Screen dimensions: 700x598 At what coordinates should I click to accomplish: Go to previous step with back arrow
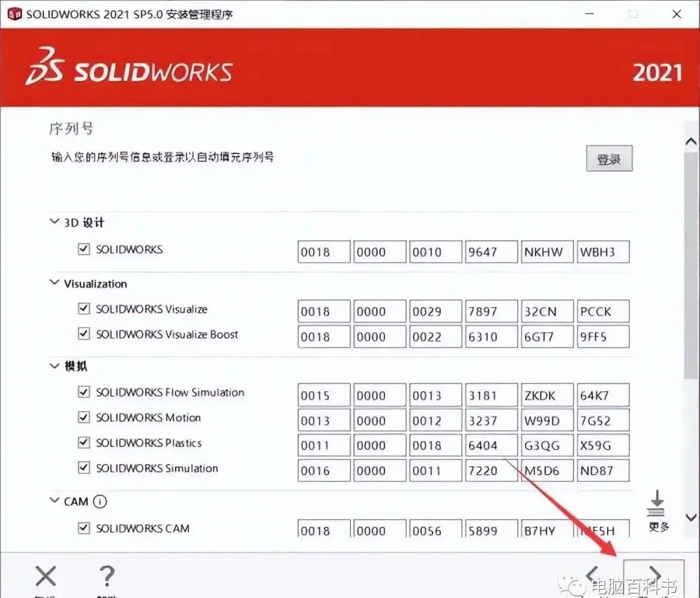pos(592,575)
